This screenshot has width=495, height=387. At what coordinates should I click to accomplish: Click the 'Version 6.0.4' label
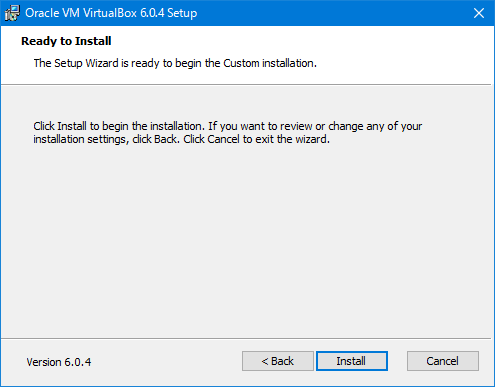pyautogui.click(x=59, y=362)
